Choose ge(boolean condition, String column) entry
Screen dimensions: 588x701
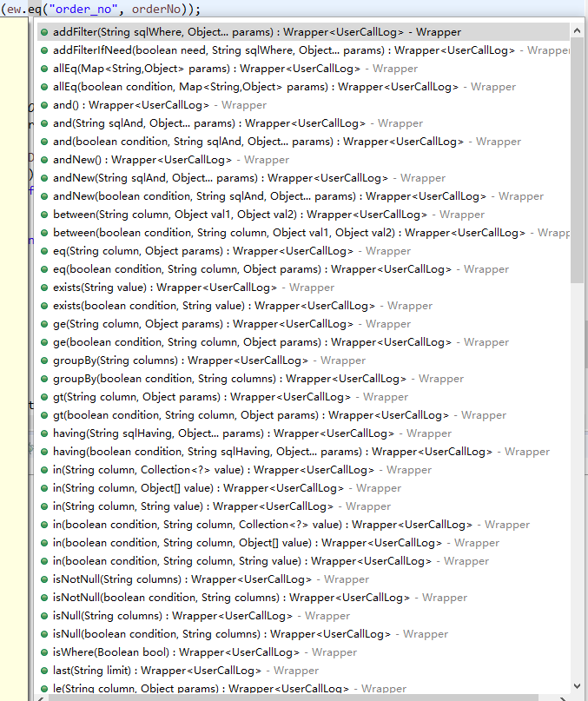tap(303, 342)
